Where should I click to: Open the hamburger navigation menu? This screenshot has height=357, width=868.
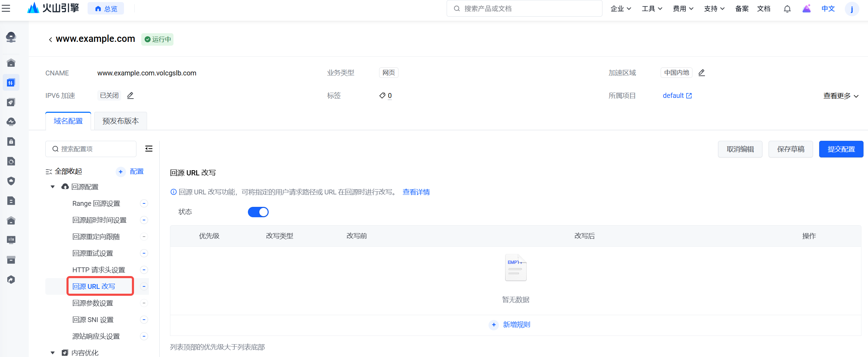[x=6, y=8]
